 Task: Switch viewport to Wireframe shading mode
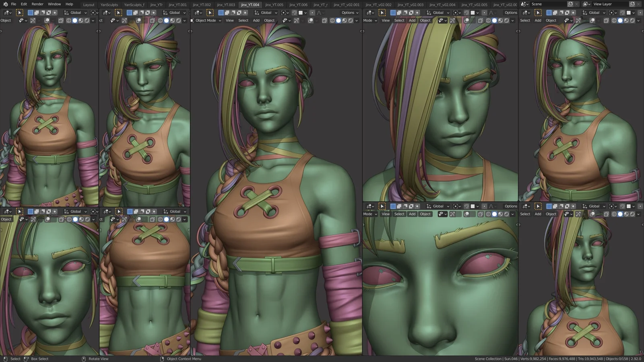point(332,21)
